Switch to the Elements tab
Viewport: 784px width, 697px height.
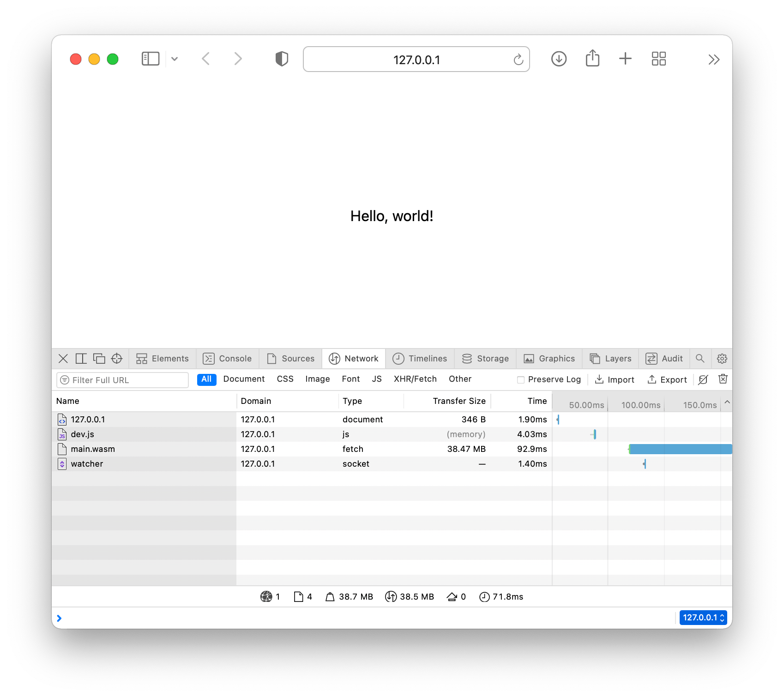[x=163, y=359]
